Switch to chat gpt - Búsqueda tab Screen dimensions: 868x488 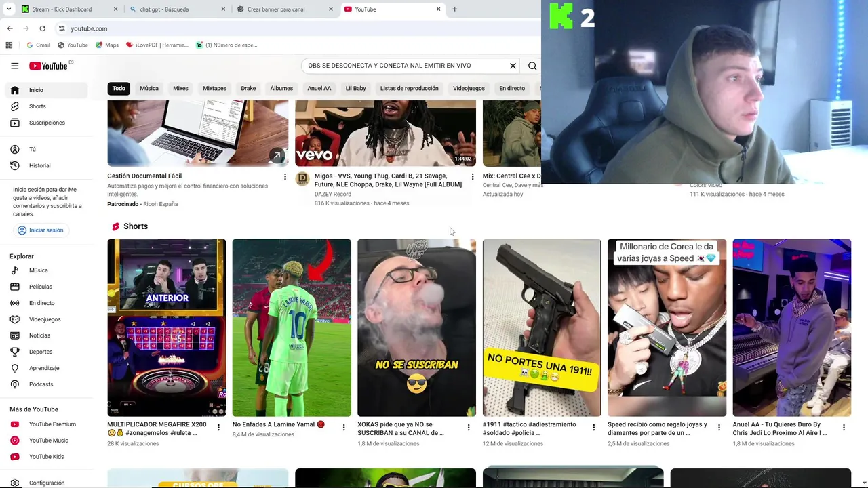point(176,9)
